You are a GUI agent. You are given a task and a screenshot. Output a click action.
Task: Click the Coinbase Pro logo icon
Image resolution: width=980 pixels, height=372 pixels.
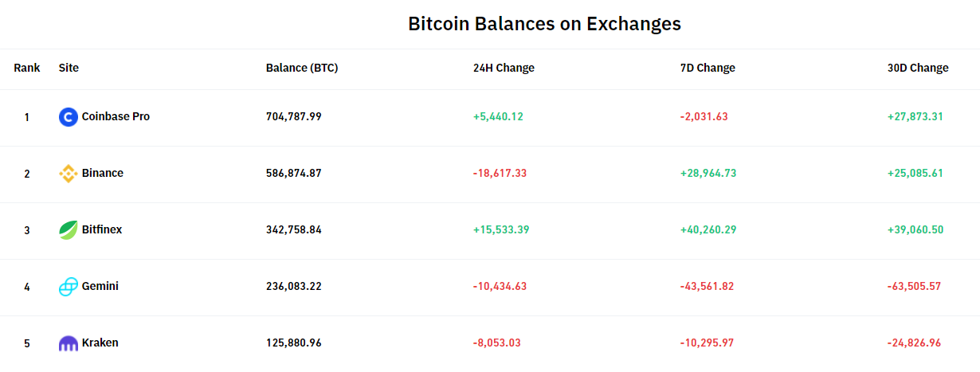coord(69,117)
